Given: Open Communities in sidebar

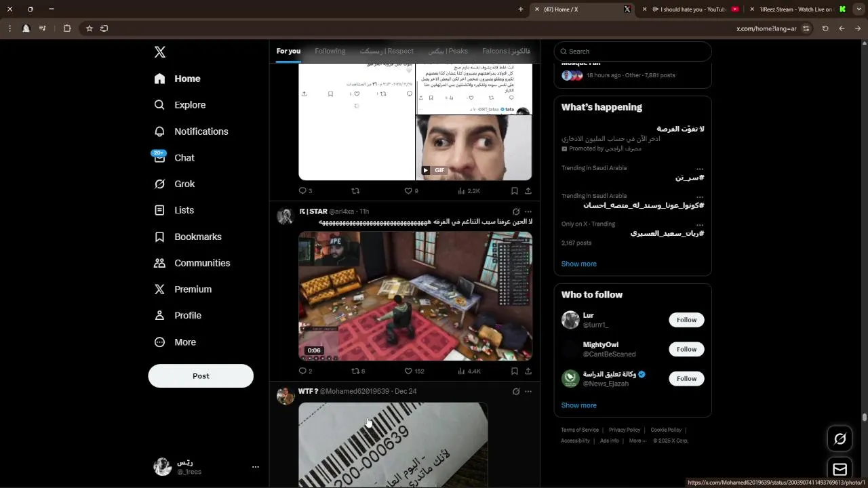Looking at the screenshot, I should coord(192,263).
